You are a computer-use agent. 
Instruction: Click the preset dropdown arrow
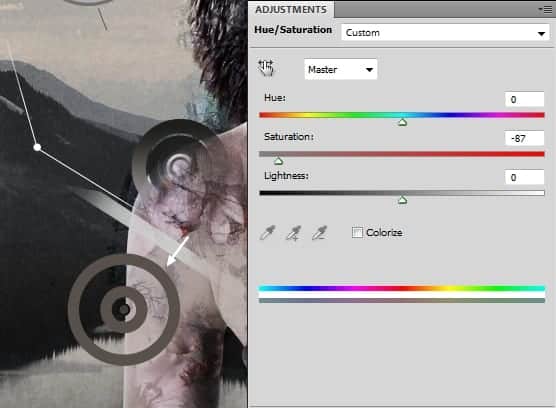(541, 34)
